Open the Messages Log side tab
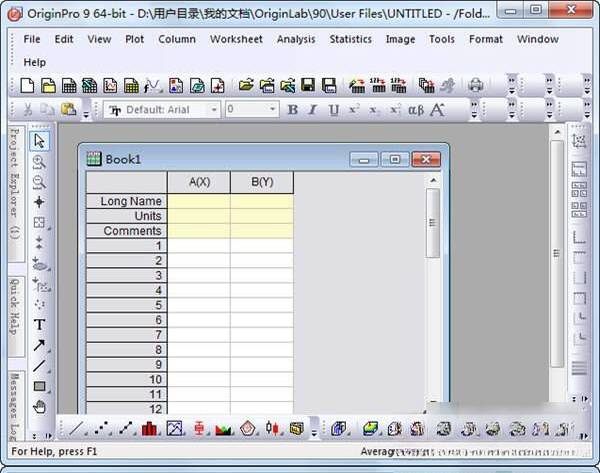 pos(15,406)
